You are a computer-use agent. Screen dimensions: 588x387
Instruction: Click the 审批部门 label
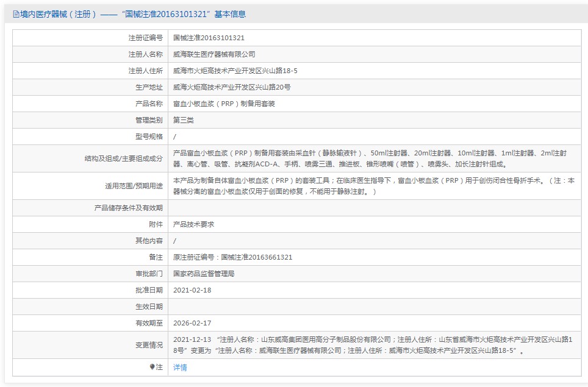coord(149,274)
